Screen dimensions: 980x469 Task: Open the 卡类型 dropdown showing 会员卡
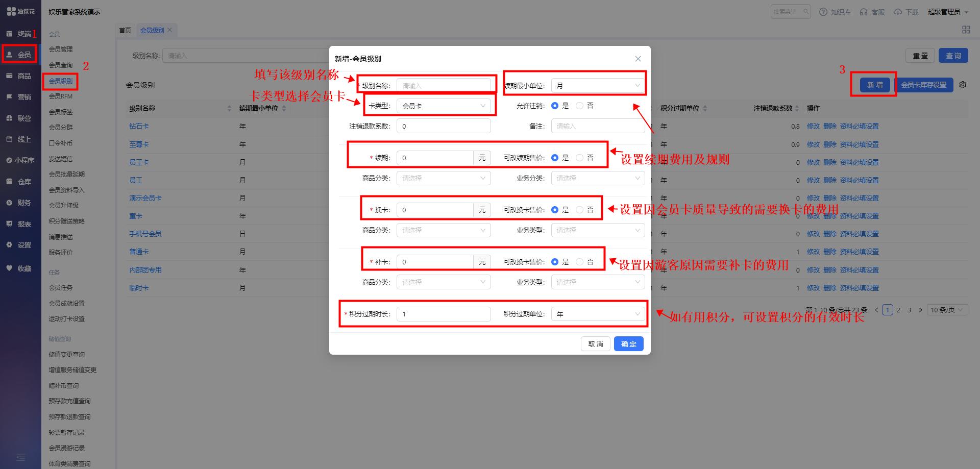click(444, 106)
